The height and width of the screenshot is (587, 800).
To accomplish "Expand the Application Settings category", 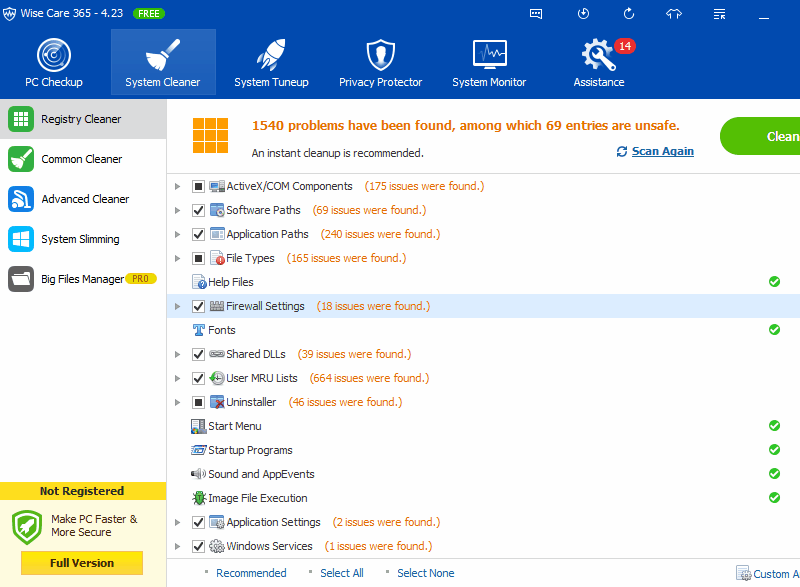I will coord(178,522).
